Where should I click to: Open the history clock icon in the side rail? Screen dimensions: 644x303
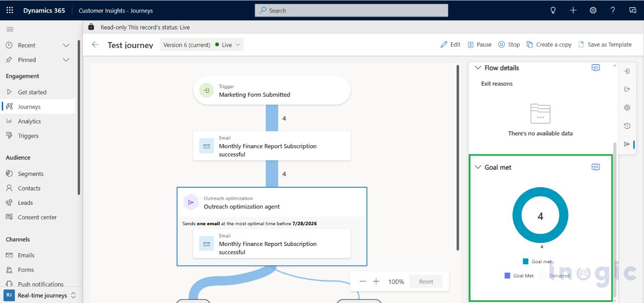click(x=627, y=126)
